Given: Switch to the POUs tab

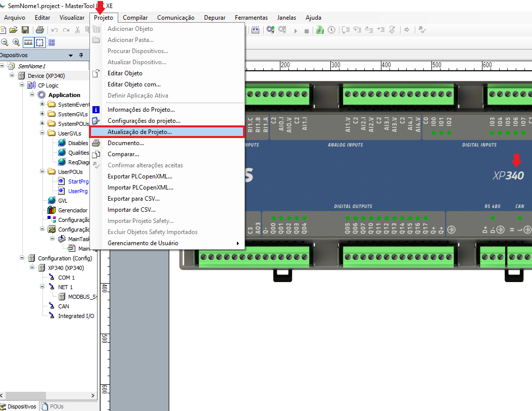Looking at the screenshot, I should click(53, 406).
